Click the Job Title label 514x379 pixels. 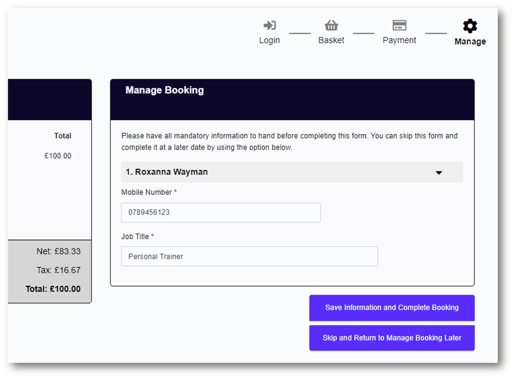(137, 237)
